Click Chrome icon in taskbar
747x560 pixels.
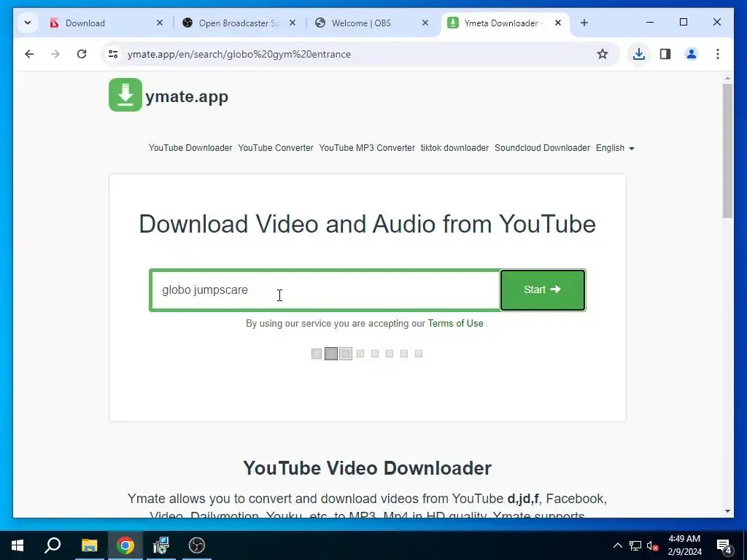point(125,545)
